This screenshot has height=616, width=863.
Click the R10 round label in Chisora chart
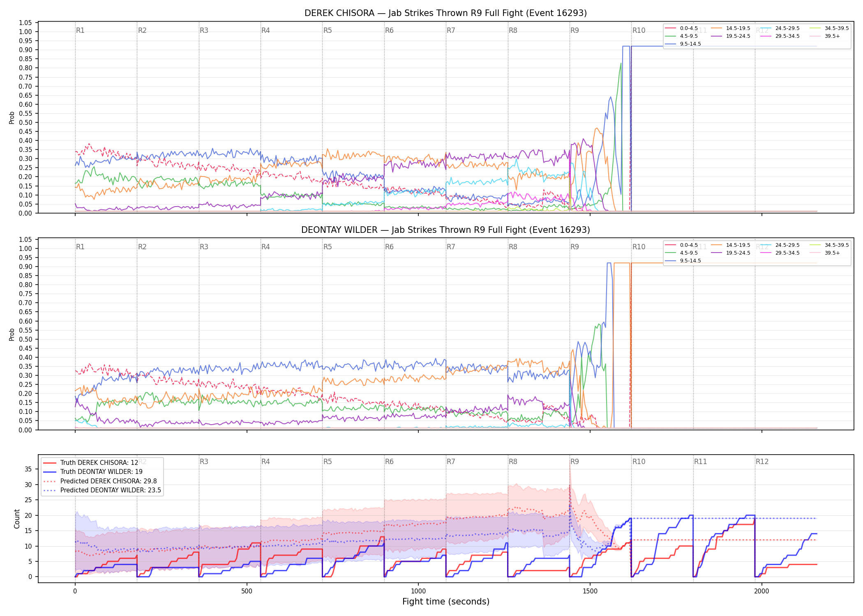click(x=639, y=30)
